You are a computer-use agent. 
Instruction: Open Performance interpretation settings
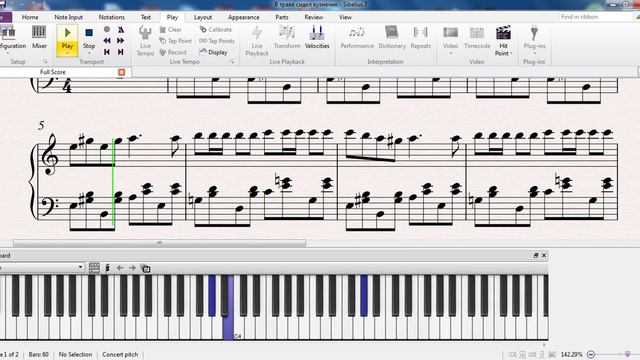357,38
